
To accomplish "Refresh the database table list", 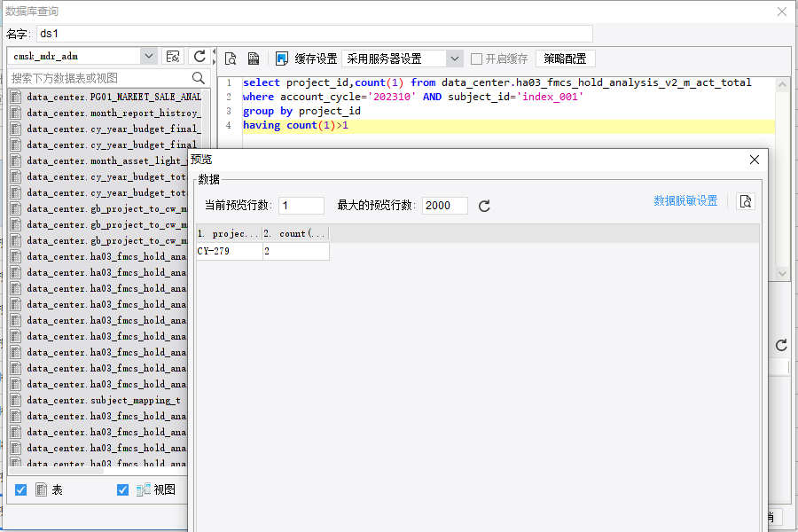I will tap(199, 56).
